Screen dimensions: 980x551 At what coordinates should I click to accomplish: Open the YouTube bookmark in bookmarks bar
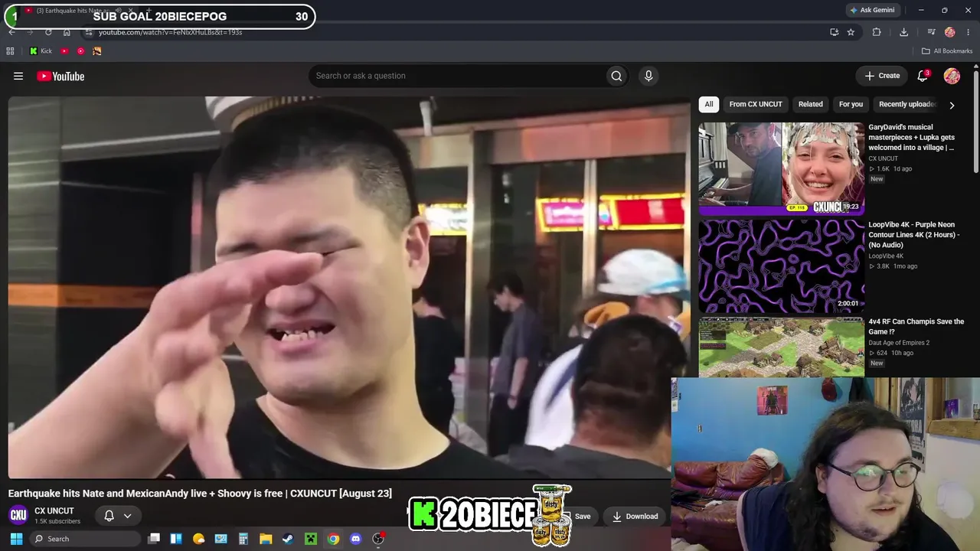click(64, 51)
